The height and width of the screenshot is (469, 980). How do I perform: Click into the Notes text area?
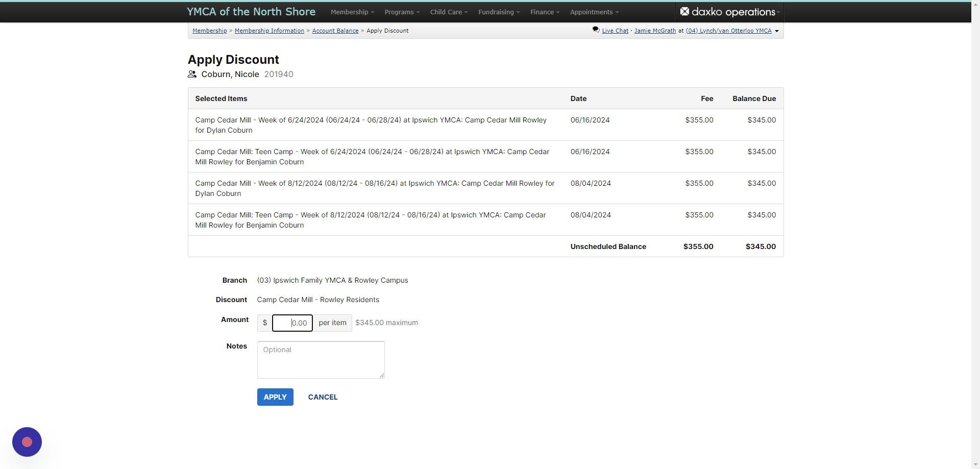tap(321, 360)
